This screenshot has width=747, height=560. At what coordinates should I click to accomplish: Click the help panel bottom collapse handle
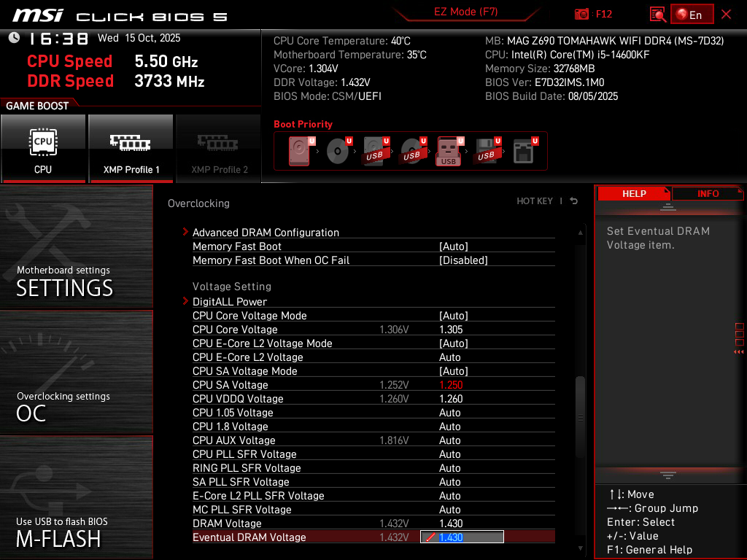667,475
